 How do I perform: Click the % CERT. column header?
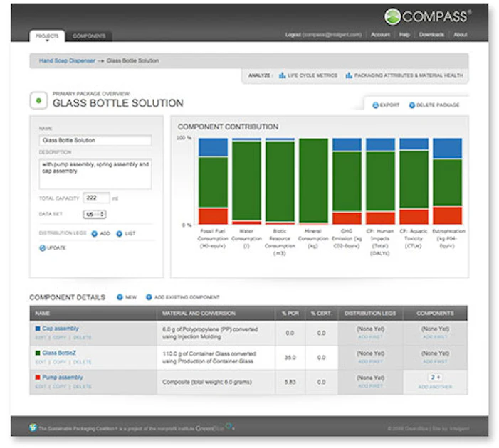coord(322,314)
